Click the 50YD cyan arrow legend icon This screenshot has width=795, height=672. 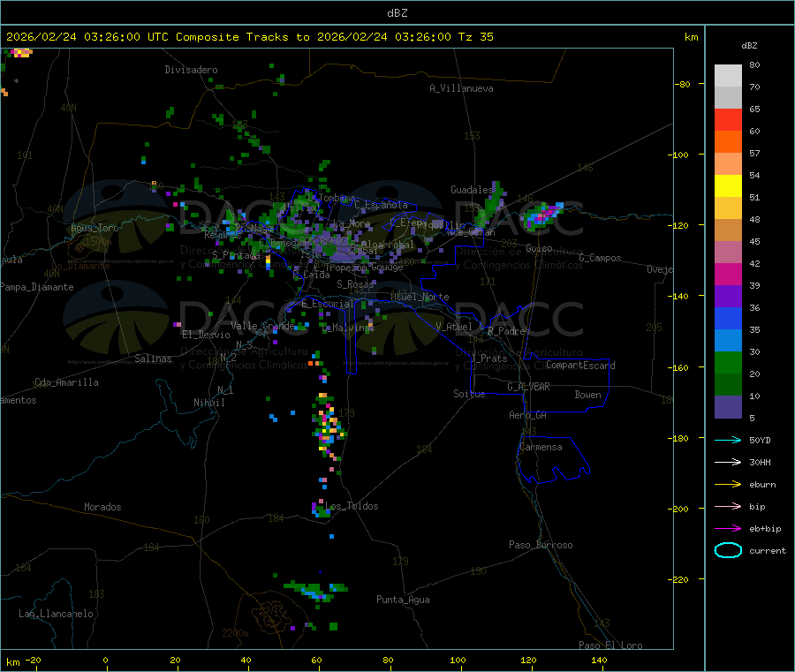click(x=728, y=440)
